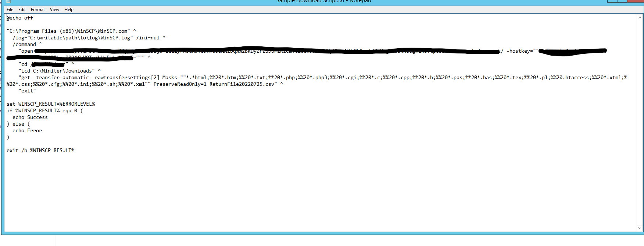The width and height of the screenshot is (644, 246).
Task: Click the scrollbar down arrow
Action: 640,228
